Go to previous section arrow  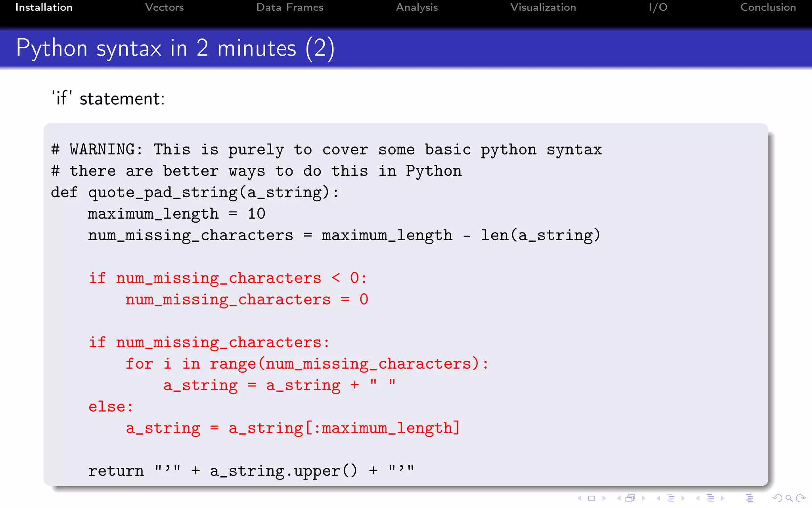[698, 498]
